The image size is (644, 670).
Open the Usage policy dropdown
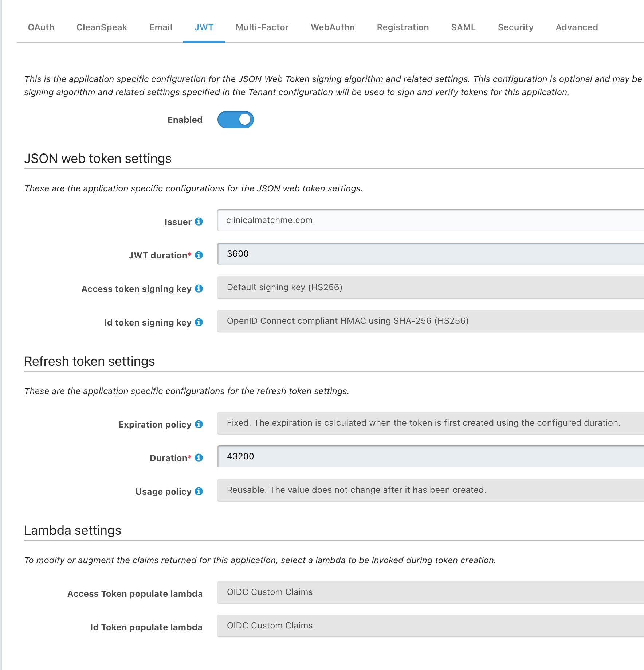431,490
